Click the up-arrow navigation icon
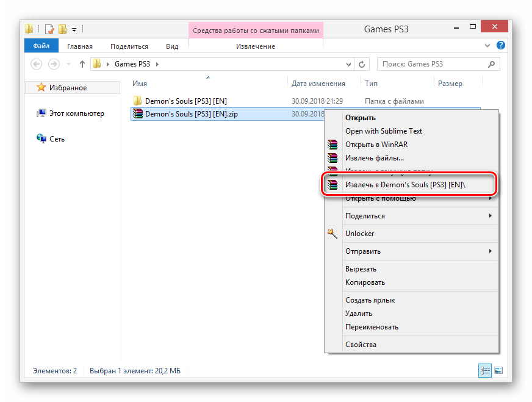532x402 pixels. (82, 64)
